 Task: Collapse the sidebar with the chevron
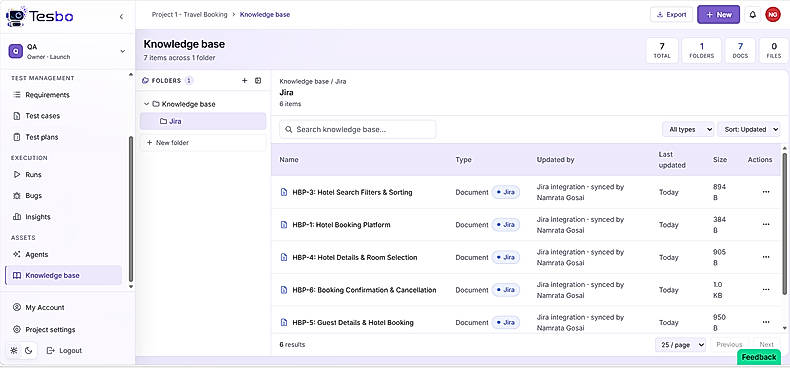[121, 17]
